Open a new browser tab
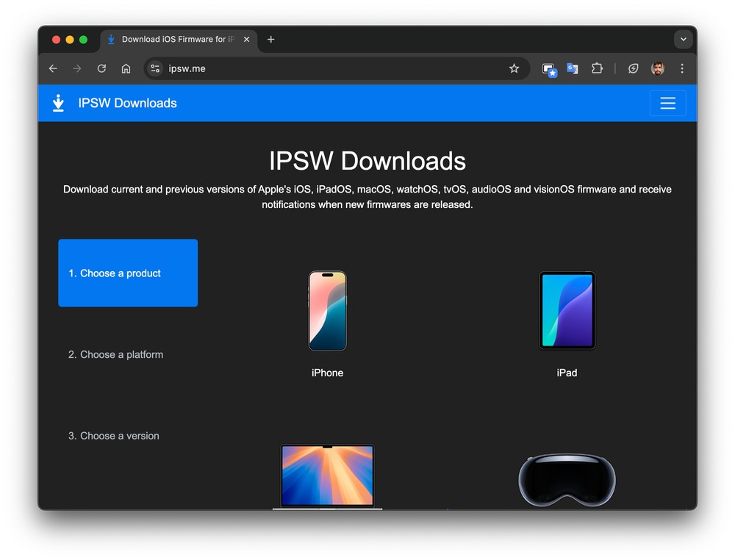The image size is (735, 560). coord(270,40)
